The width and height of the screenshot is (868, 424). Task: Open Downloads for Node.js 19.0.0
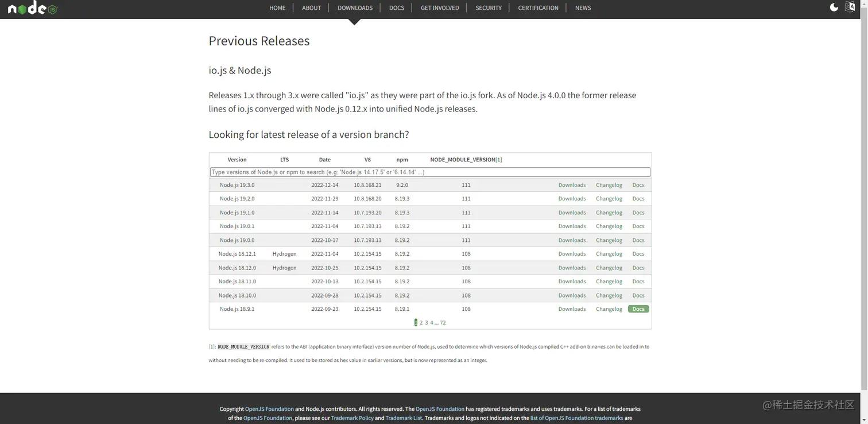pyautogui.click(x=572, y=240)
